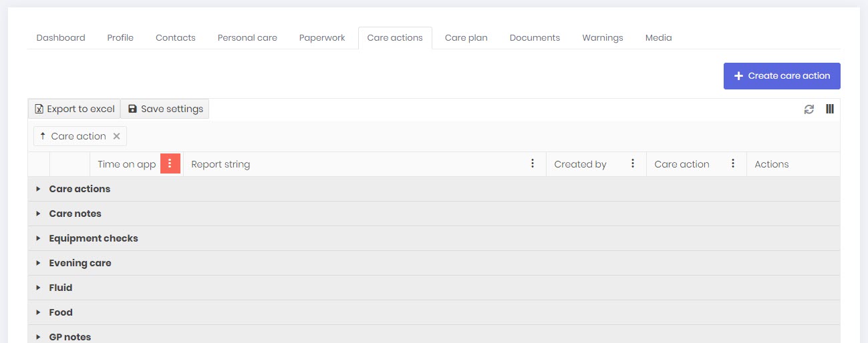Screen dimensions: 868x343
Task: Click the Save settings button
Action: click(165, 109)
